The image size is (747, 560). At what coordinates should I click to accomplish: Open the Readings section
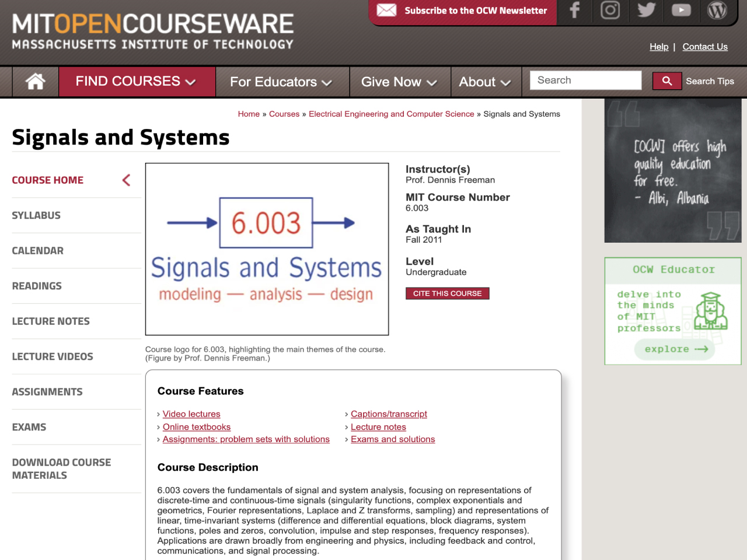[37, 286]
